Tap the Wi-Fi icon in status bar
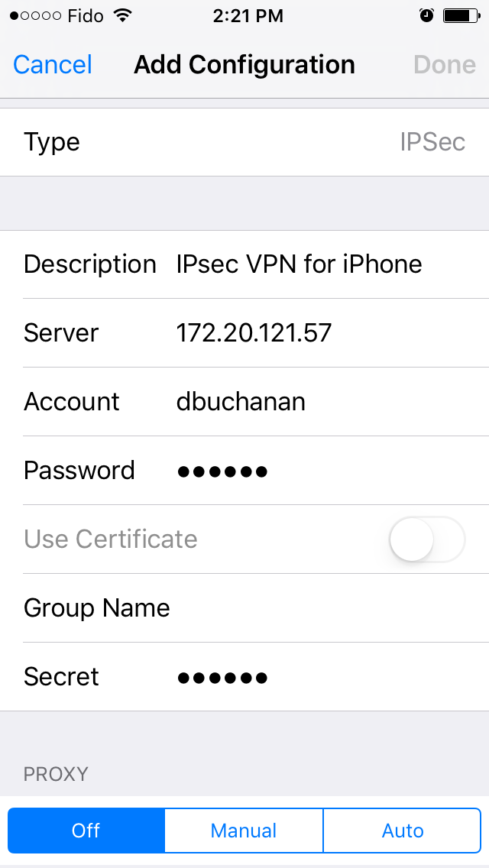Screen dimensions: 489x868 pos(122,15)
